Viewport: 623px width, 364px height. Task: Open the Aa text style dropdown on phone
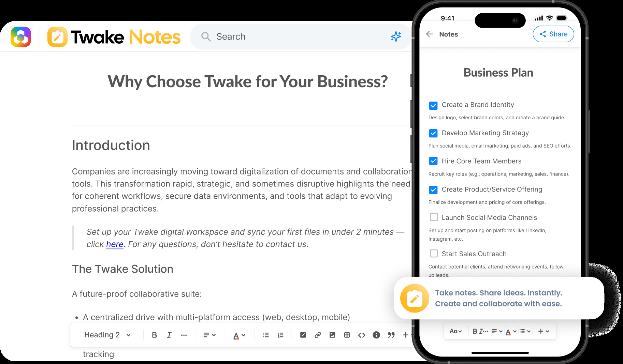click(455, 331)
